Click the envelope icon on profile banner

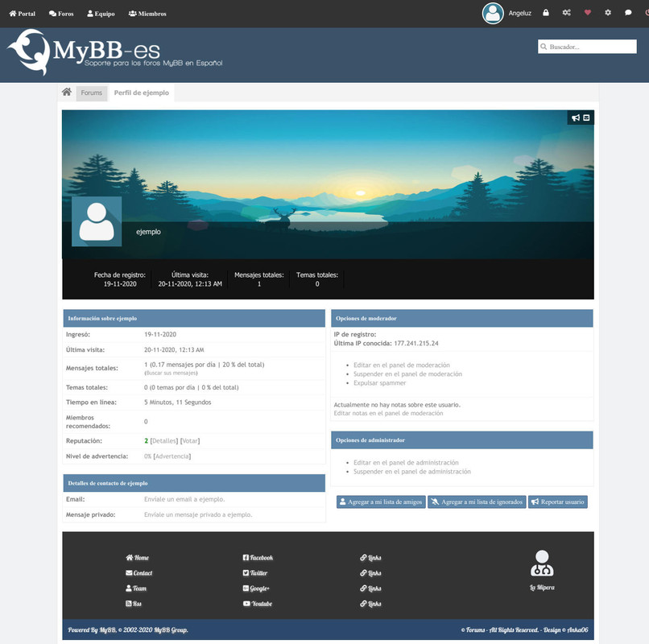pos(586,118)
